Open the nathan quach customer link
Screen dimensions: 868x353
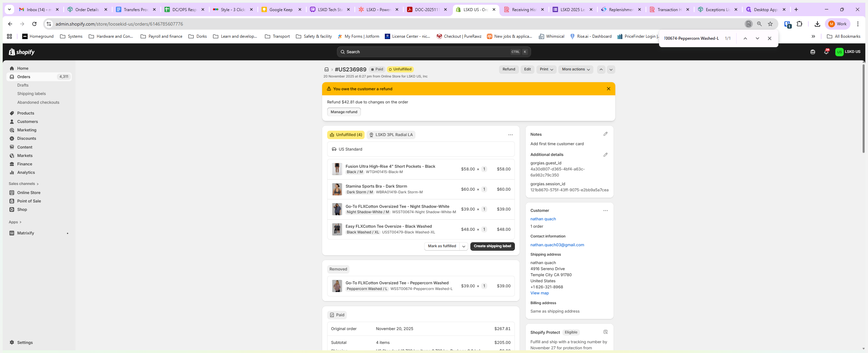click(x=543, y=219)
